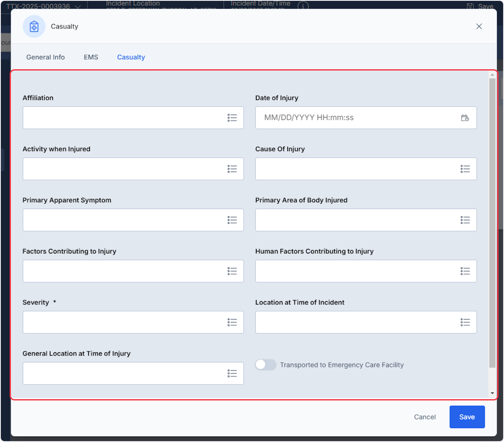Click the Cancel button

pyautogui.click(x=425, y=417)
